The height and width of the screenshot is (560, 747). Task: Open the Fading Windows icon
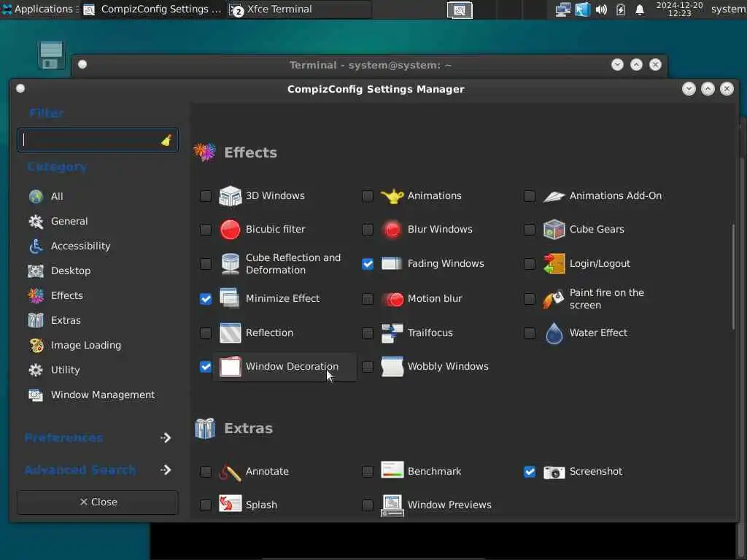click(x=392, y=264)
